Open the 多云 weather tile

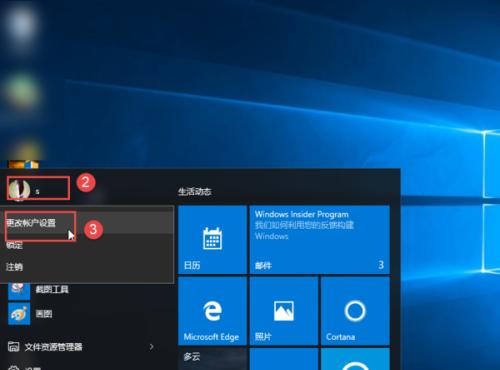[x=212, y=359]
